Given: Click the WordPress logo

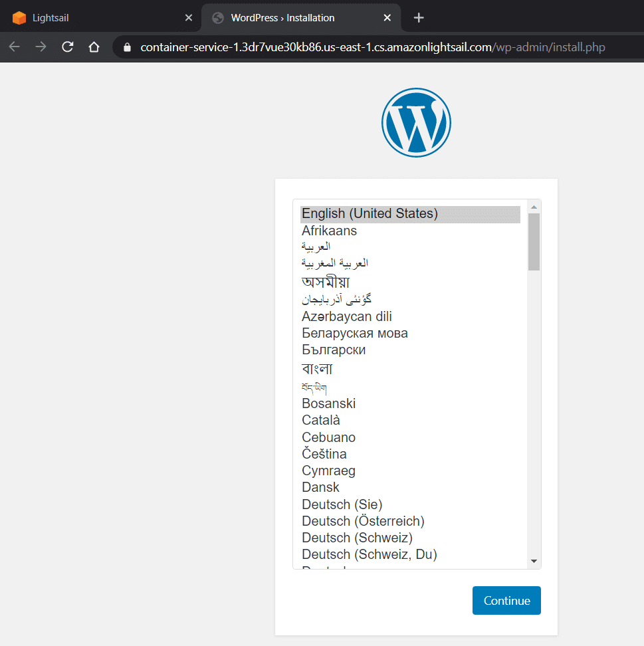Looking at the screenshot, I should point(416,122).
